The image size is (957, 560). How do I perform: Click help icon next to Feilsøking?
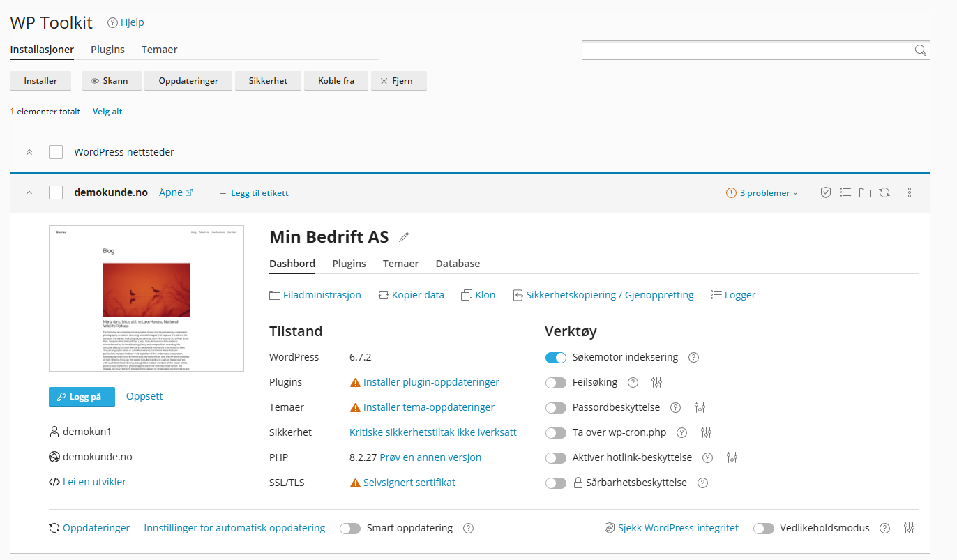coord(633,382)
